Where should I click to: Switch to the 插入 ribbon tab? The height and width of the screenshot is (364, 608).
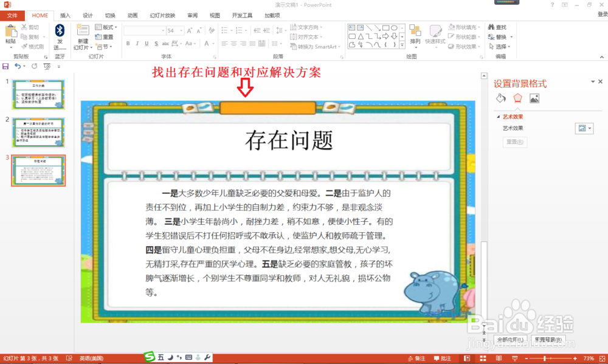pyautogui.click(x=64, y=15)
